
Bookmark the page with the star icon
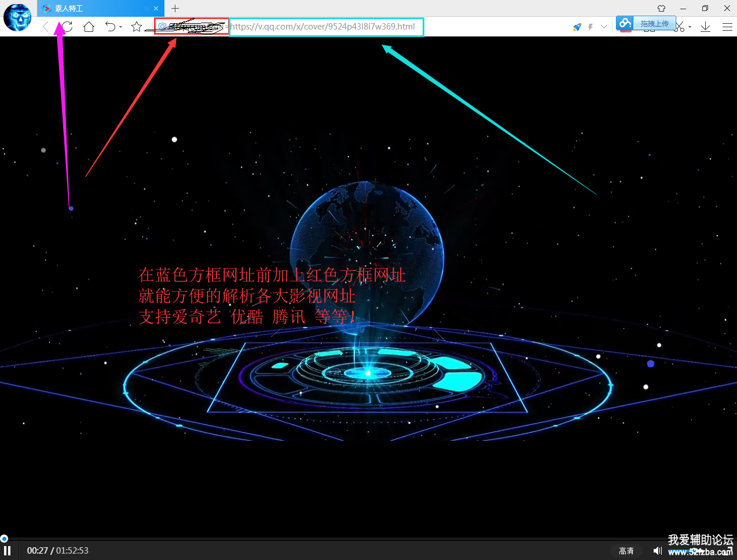(137, 27)
